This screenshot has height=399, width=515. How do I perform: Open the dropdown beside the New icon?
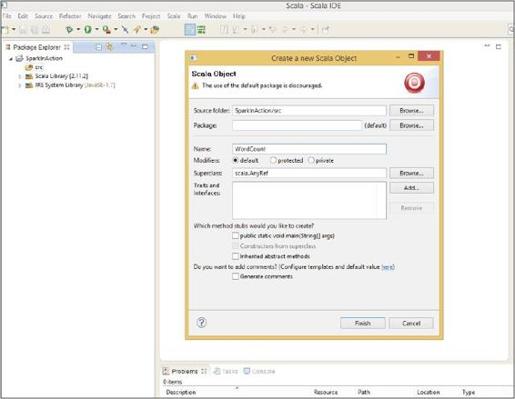(14, 29)
